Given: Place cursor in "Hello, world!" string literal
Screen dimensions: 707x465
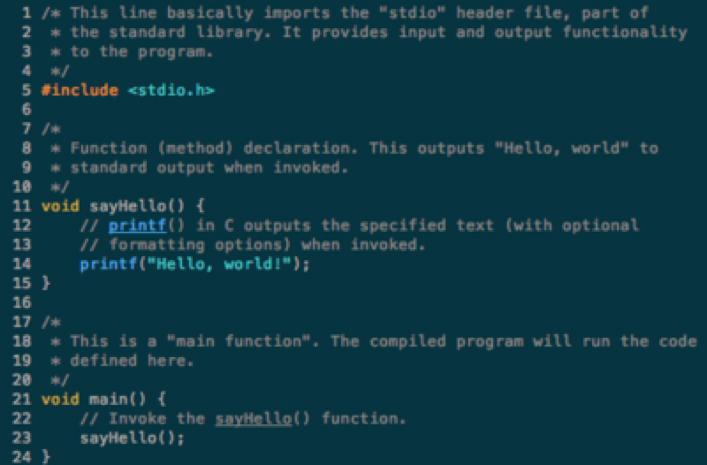Looking at the screenshot, I should [224, 264].
